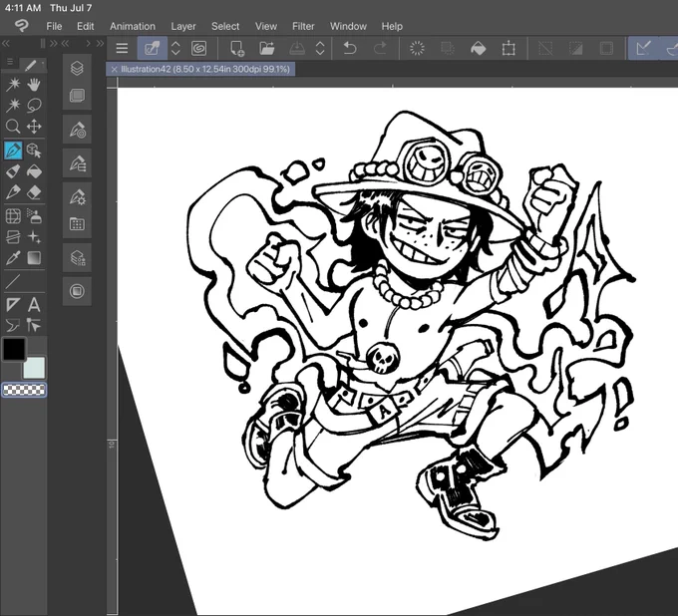Click the Scale/Rotate transform icon

click(x=508, y=48)
